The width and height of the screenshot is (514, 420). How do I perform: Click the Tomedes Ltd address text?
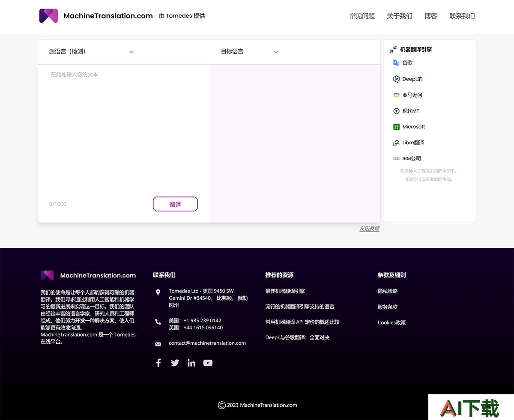coord(208,298)
